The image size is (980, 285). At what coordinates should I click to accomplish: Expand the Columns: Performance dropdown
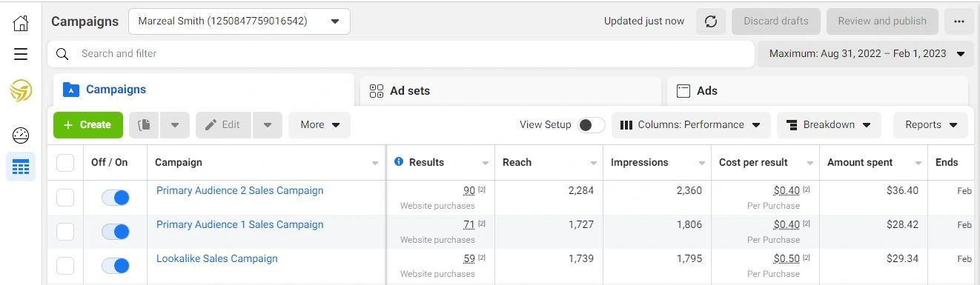point(691,125)
